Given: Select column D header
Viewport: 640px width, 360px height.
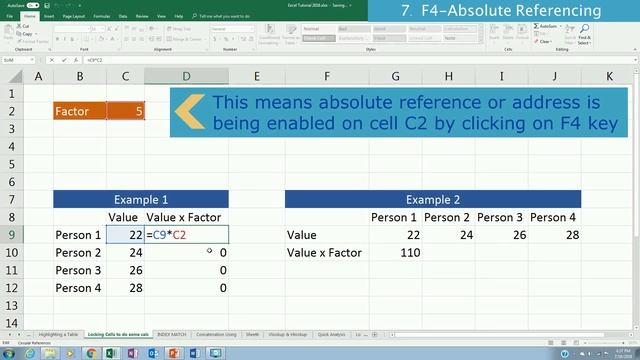Looking at the screenshot, I should point(186,76).
